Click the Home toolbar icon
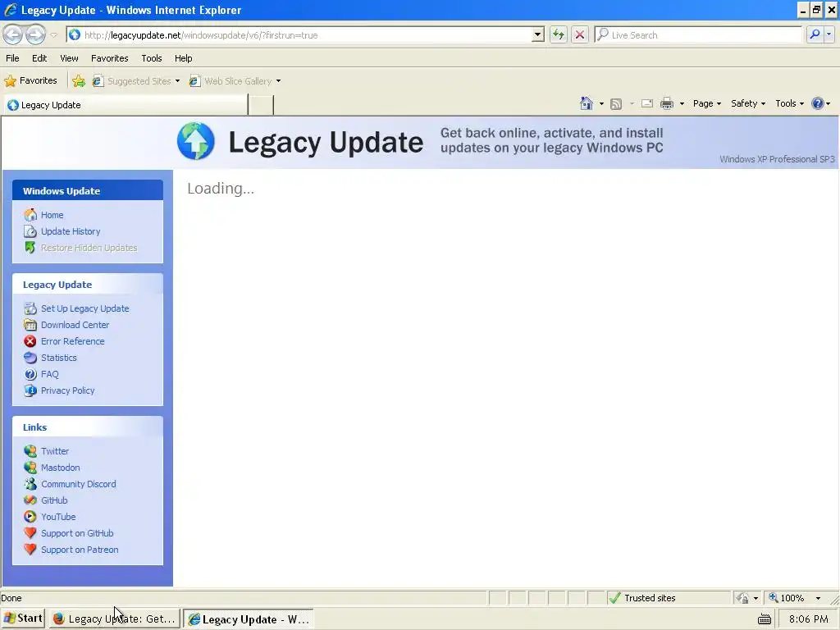840x630 pixels. point(586,103)
